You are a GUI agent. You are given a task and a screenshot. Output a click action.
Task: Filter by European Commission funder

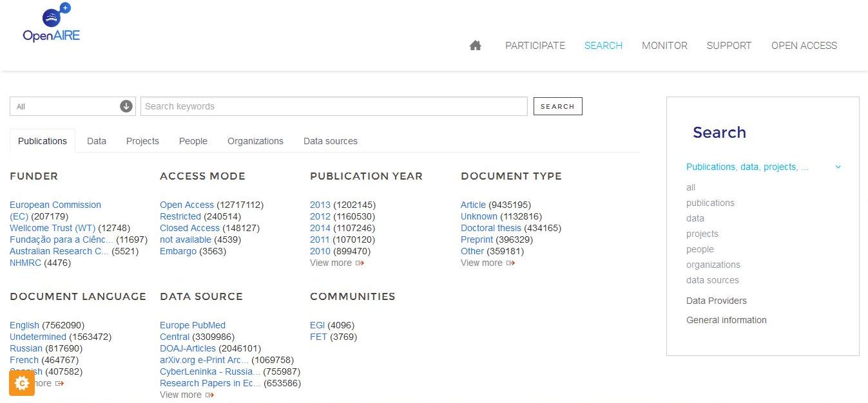tap(55, 211)
